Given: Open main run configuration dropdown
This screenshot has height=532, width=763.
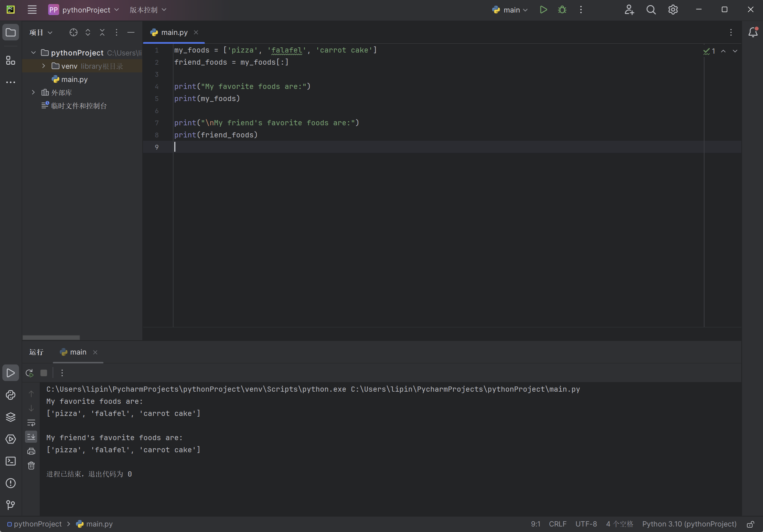Looking at the screenshot, I should (510, 10).
